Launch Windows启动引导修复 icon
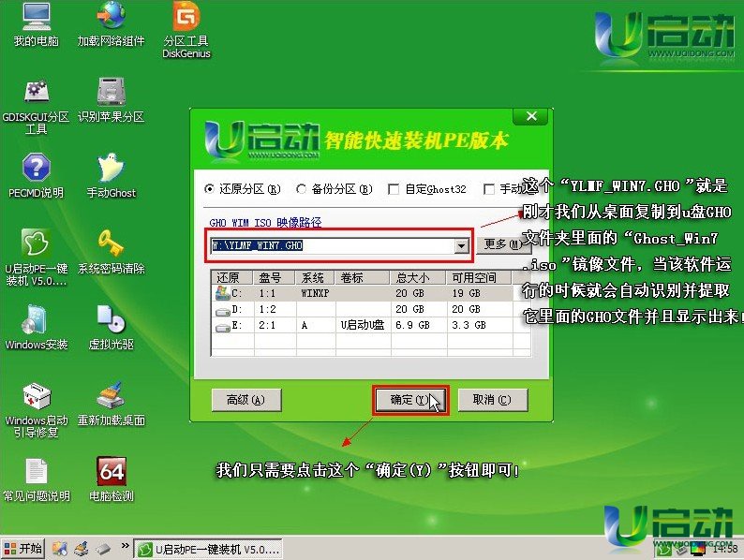The height and width of the screenshot is (560, 744). (36, 410)
